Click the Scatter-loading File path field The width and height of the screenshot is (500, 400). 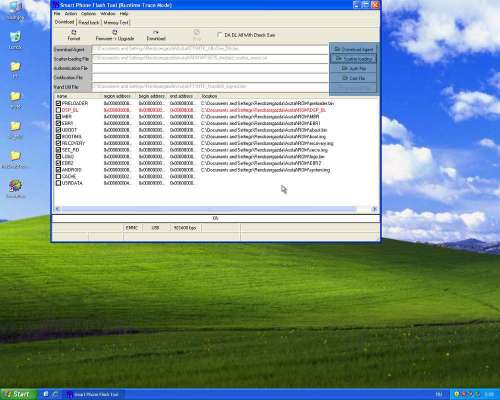[210, 58]
